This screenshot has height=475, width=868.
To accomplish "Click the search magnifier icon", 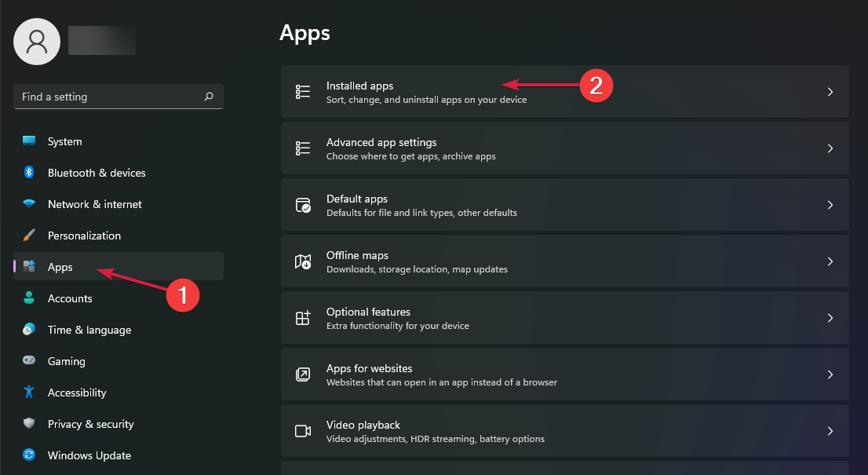I will pos(208,96).
